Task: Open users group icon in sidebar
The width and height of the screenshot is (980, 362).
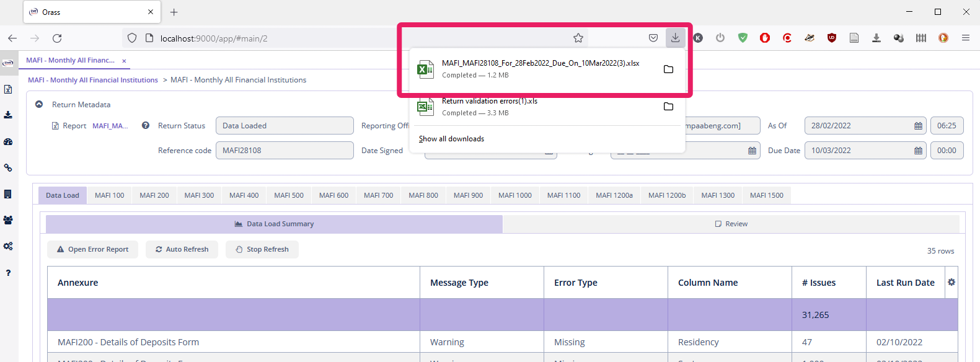Action: (8, 220)
